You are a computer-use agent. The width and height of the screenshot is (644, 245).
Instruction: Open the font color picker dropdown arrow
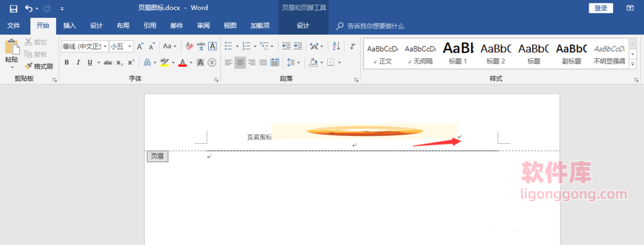(x=191, y=63)
